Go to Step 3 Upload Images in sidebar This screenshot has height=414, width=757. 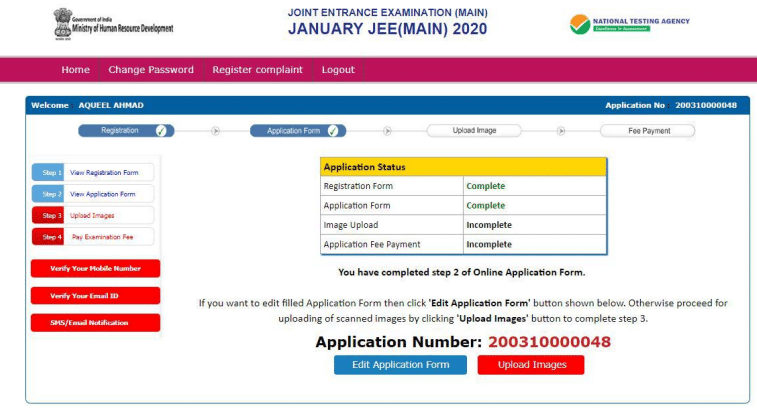point(93,215)
